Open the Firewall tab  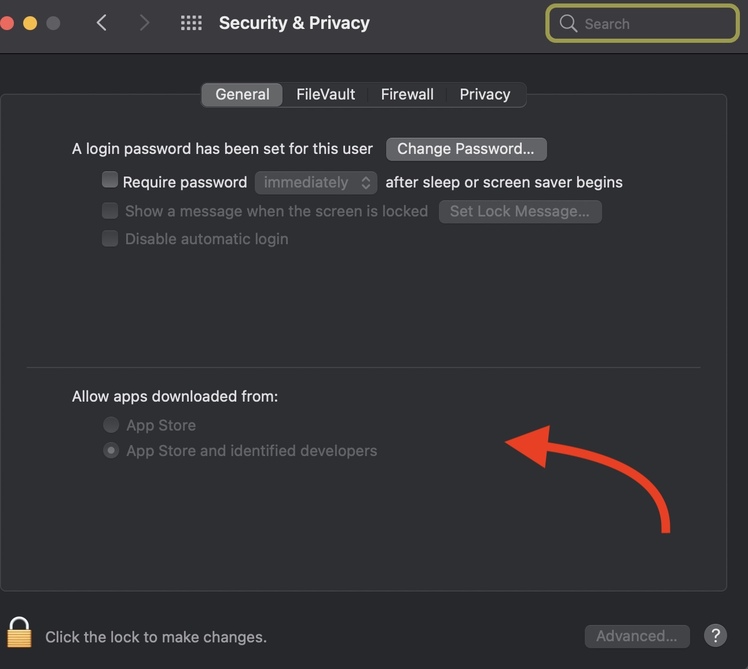pyautogui.click(x=407, y=94)
